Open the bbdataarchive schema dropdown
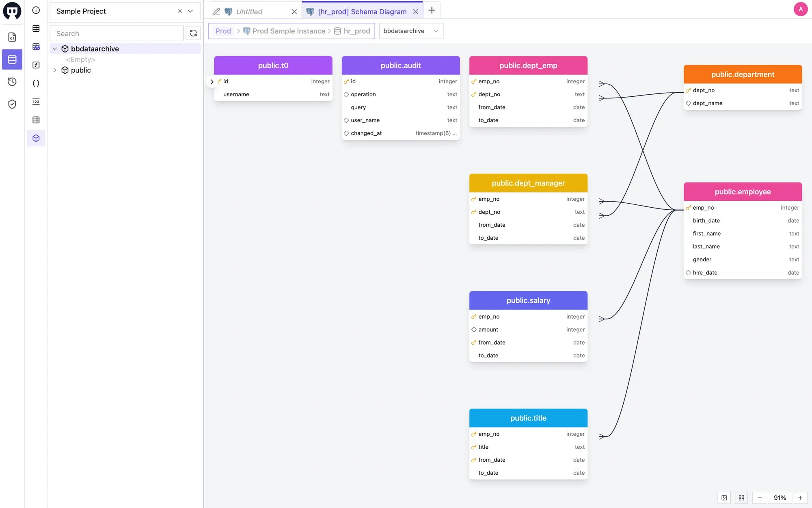Image resolution: width=812 pixels, height=508 pixels. point(411,31)
